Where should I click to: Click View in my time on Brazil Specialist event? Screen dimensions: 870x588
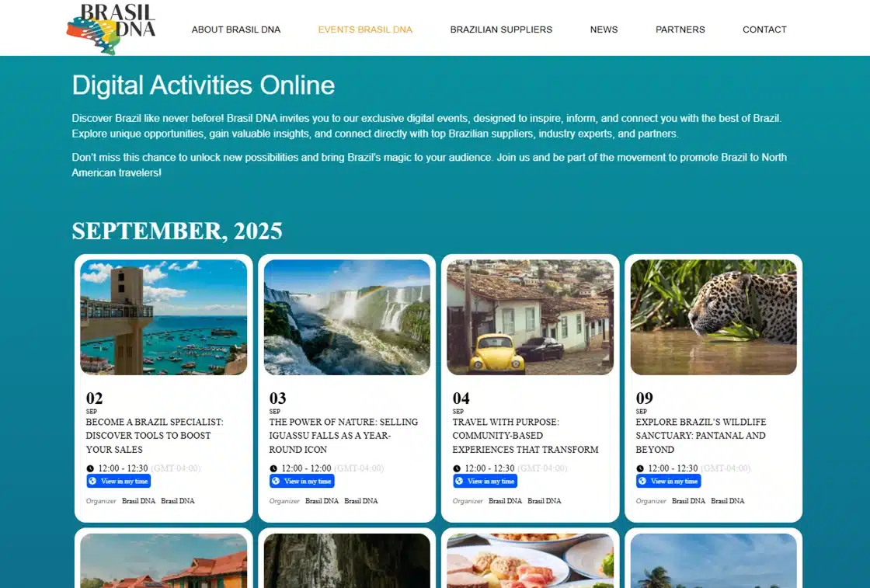(119, 481)
